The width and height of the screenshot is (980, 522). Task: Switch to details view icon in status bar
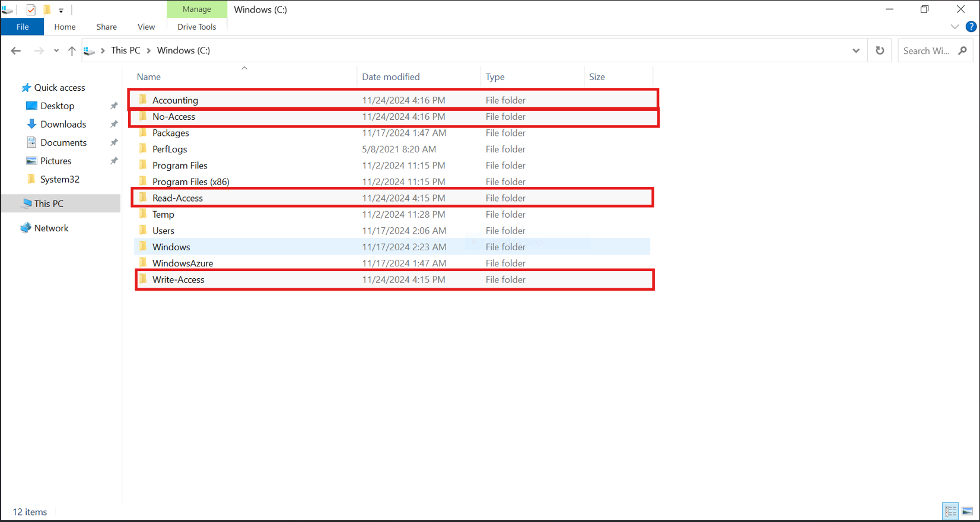click(x=951, y=511)
